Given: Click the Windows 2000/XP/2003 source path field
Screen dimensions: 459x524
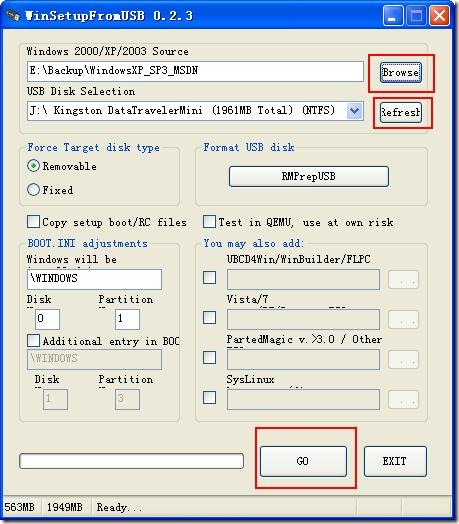Looking at the screenshot, I should (195, 71).
